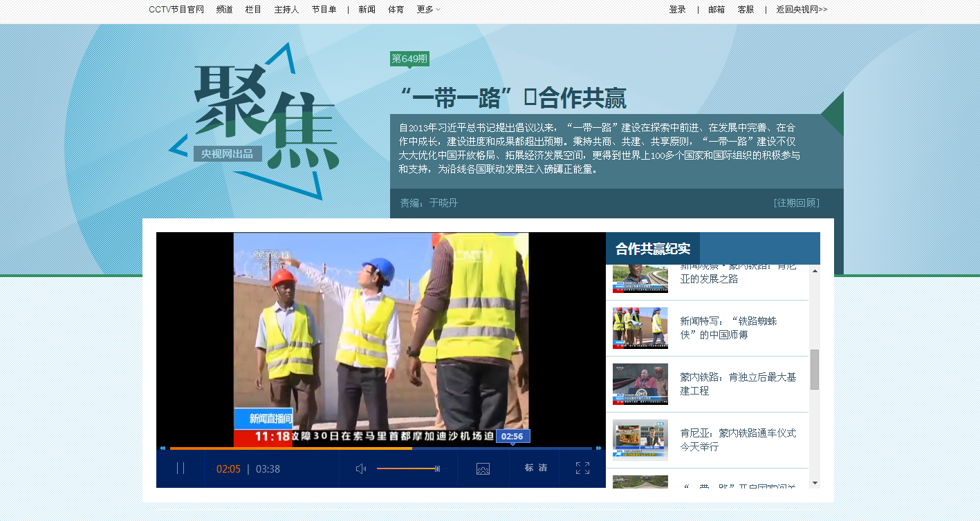Go to the 新闻 section
This screenshot has height=521, width=980.
pos(367,10)
